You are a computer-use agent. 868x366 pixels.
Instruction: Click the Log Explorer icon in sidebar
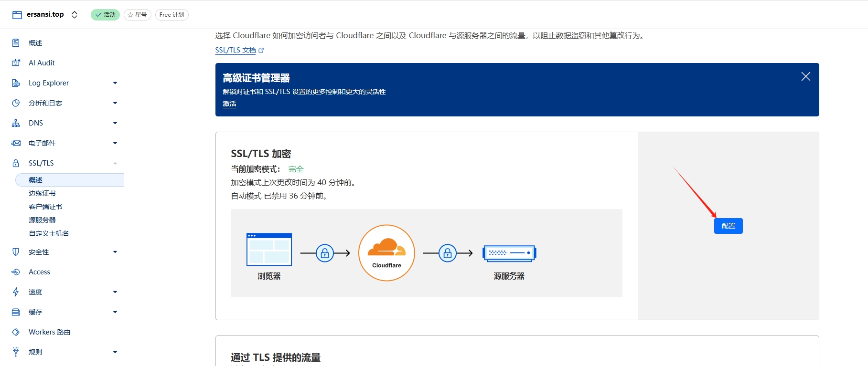point(16,83)
